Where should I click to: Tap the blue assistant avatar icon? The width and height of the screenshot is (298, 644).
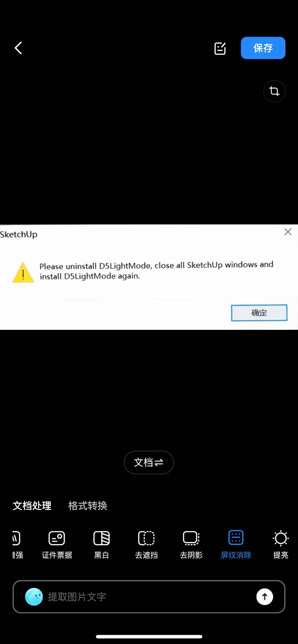point(34,597)
